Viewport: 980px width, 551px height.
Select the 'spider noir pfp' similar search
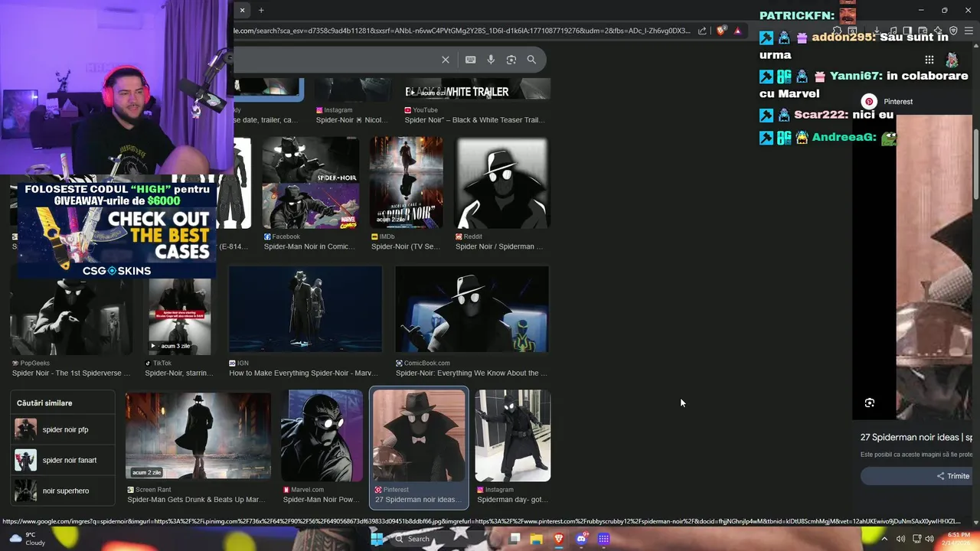point(64,429)
